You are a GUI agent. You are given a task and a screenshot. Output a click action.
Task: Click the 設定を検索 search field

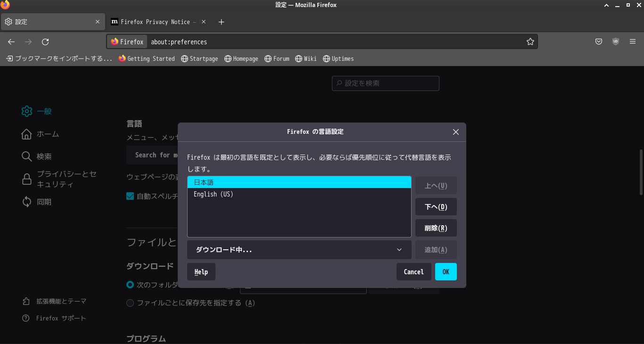click(386, 83)
